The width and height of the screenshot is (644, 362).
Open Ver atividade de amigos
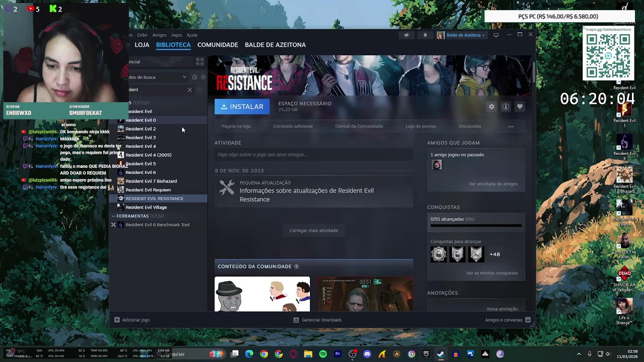(493, 184)
